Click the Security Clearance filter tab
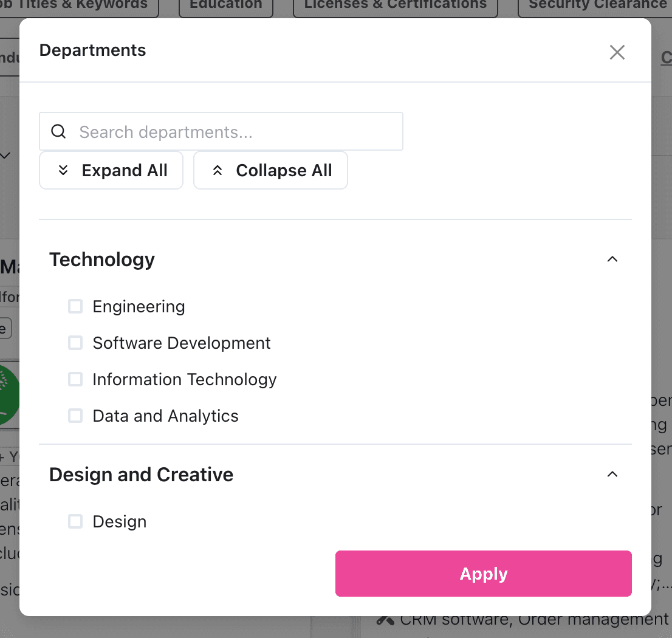This screenshot has width=672, height=638. click(595, 6)
